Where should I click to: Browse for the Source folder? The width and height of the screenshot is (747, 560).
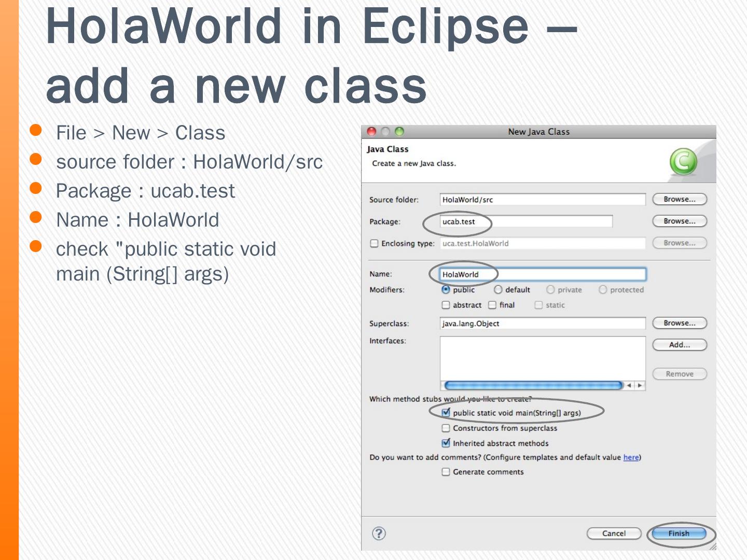tap(679, 199)
